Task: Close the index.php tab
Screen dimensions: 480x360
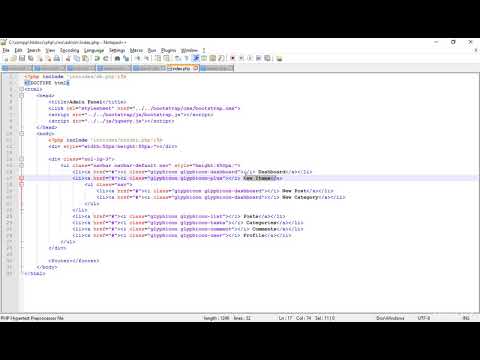Action: (x=196, y=68)
